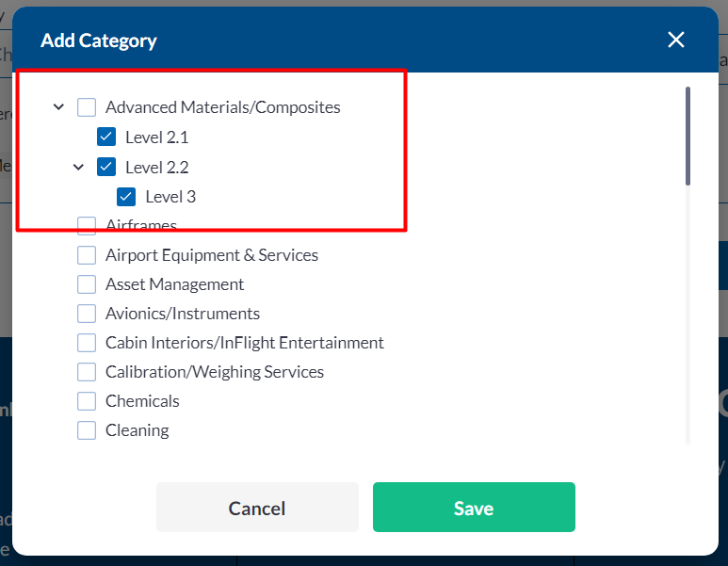Viewport: 728px width, 566px height.
Task: Click the Asset Management label
Action: (x=174, y=284)
